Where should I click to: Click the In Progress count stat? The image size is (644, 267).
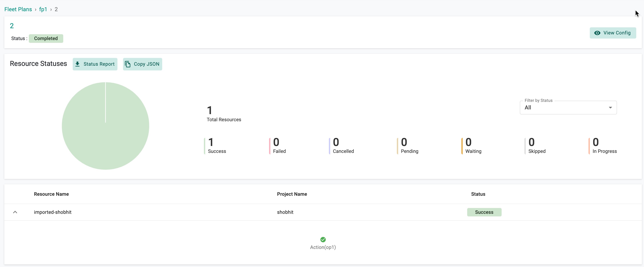coord(603,146)
